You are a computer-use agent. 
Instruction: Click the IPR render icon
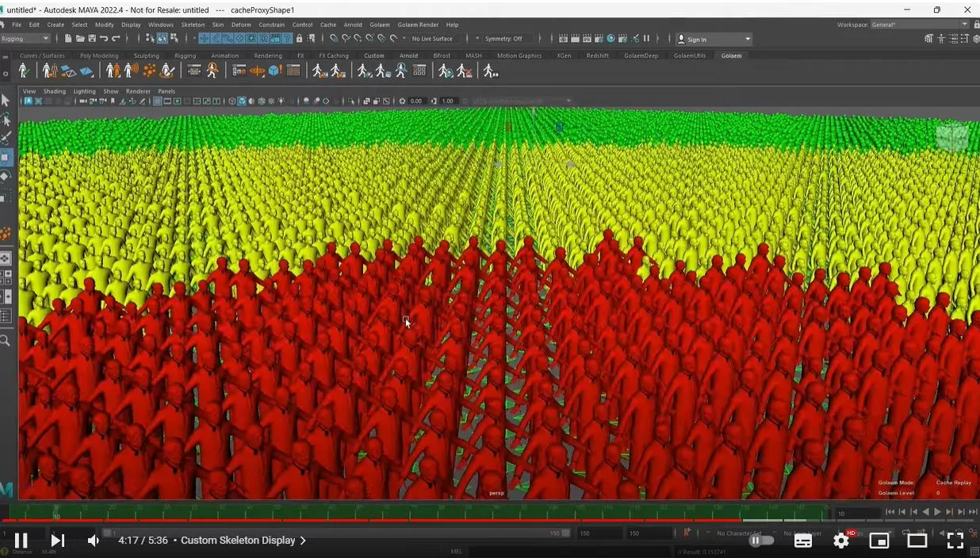pyautogui.click(x=585, y=39)
